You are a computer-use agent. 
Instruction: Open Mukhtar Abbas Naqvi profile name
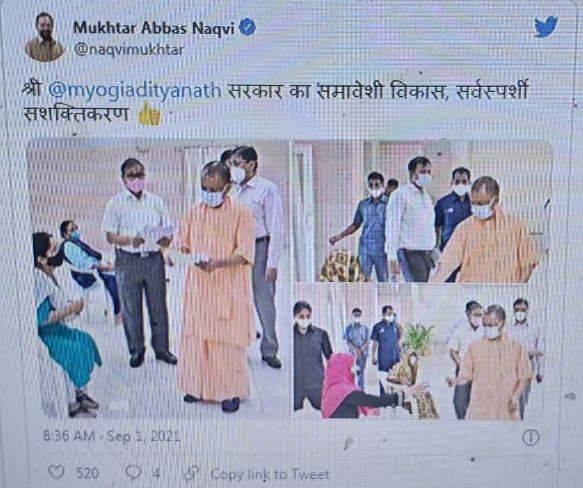(154, 28)
